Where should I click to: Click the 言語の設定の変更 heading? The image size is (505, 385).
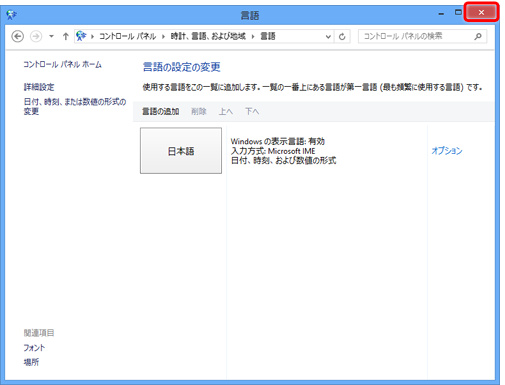[x=181, y=67]
